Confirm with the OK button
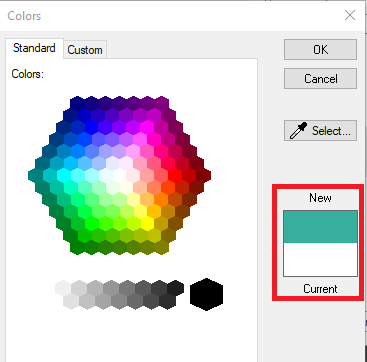Image resolution: width=367 pixels, height=362 pixels. [x=320, y=50]
